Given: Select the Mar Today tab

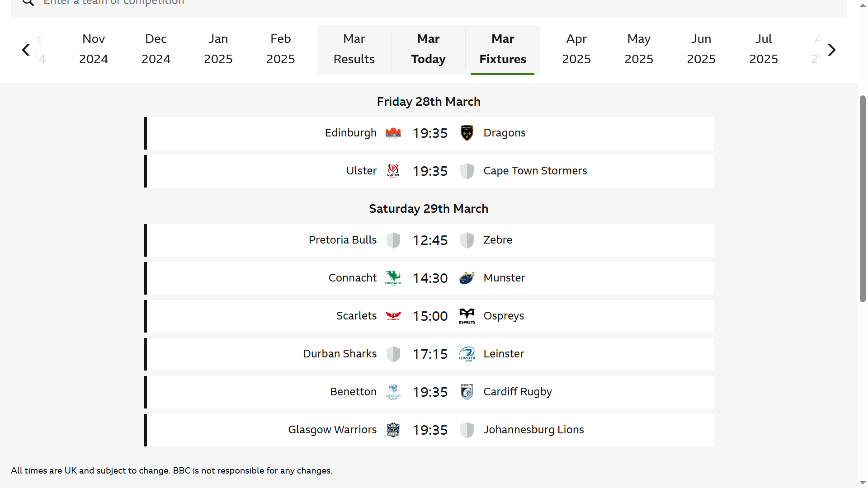Looking at the screenshot, I should (x=428, y=50).
